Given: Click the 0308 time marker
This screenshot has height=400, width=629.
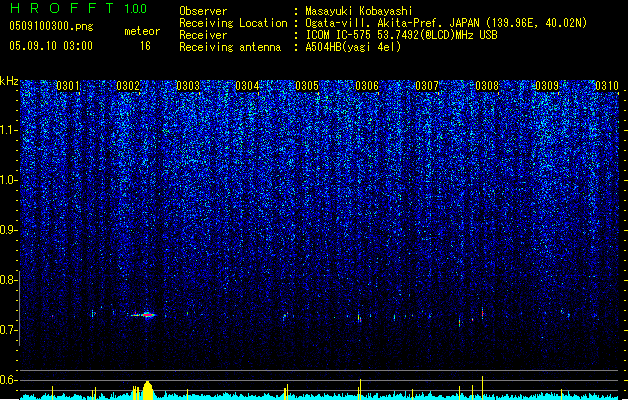Looking at the screenshot, I should (x=487, y=86).
